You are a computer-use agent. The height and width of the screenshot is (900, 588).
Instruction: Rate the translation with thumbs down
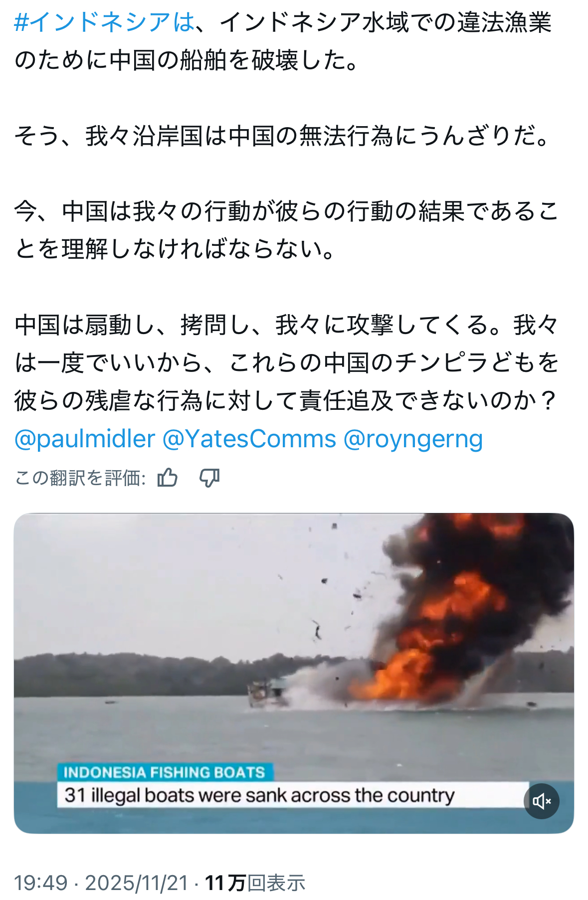click(x=209, y=478)
